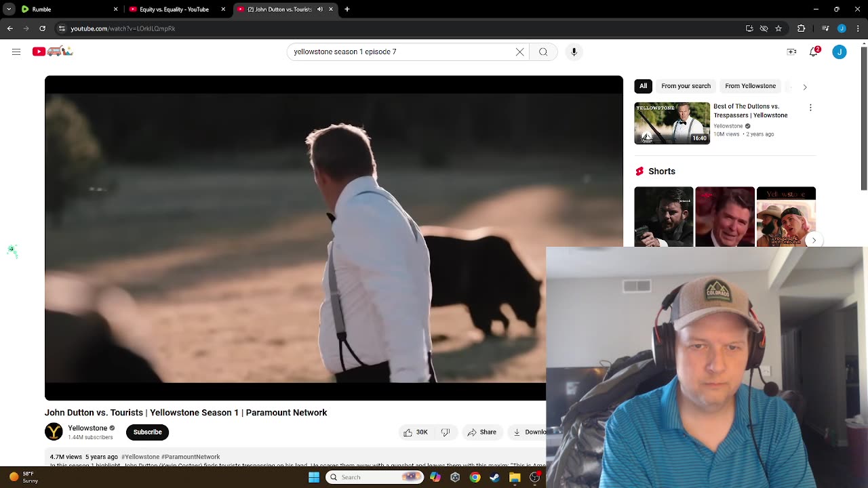This screenshot has width=868, height=488.
Task: Clear the search box with the X
Action: 520,52
